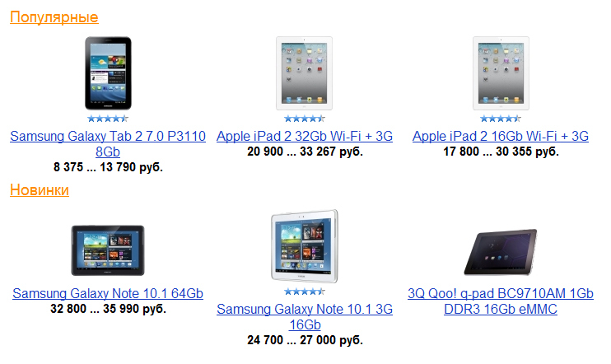Image resolution: width=611 pixels, height=364 pixels.
Task: Open the Популярные category link
Action: coord(54,17)
